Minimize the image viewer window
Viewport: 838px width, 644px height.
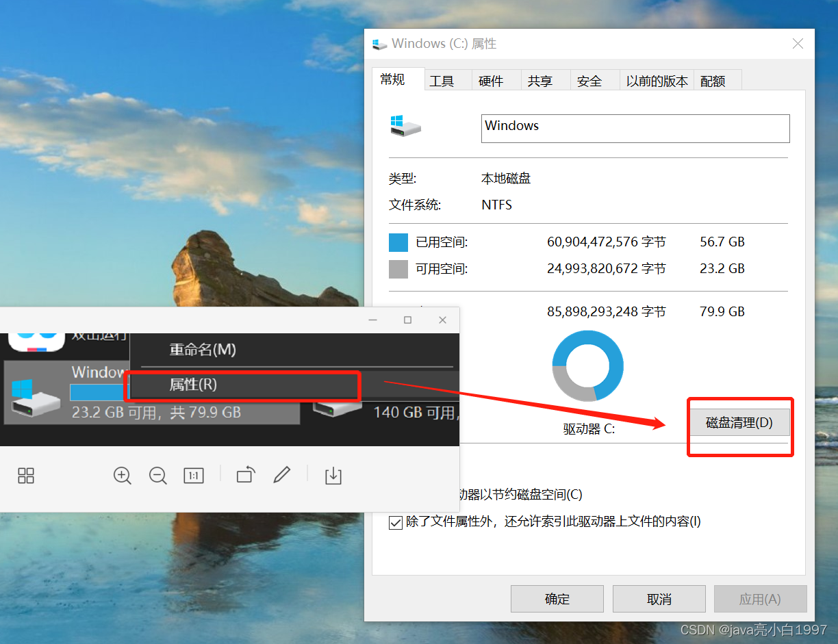pyautogui.click(x=373, y=320)
